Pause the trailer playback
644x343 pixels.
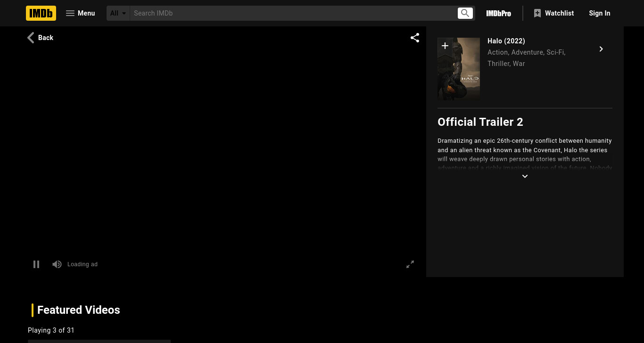click(x=36, y=264)
